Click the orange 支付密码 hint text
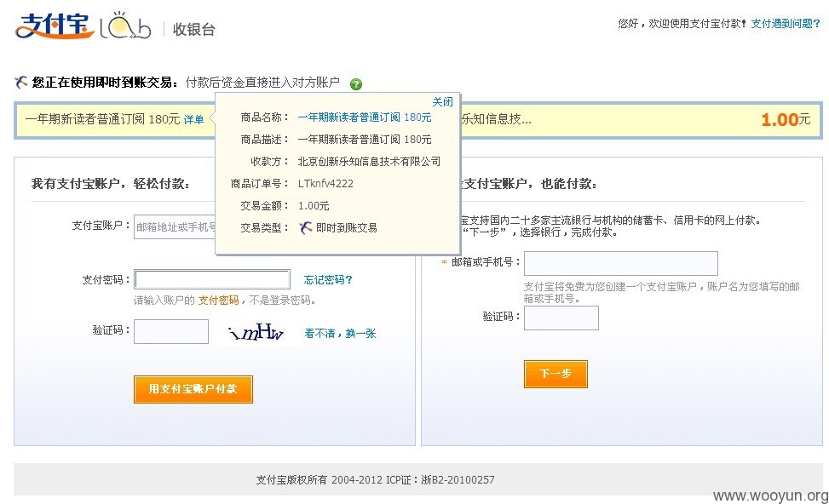Image resolution: width=829 pixels, height=504 pixels. pos(218,301)
